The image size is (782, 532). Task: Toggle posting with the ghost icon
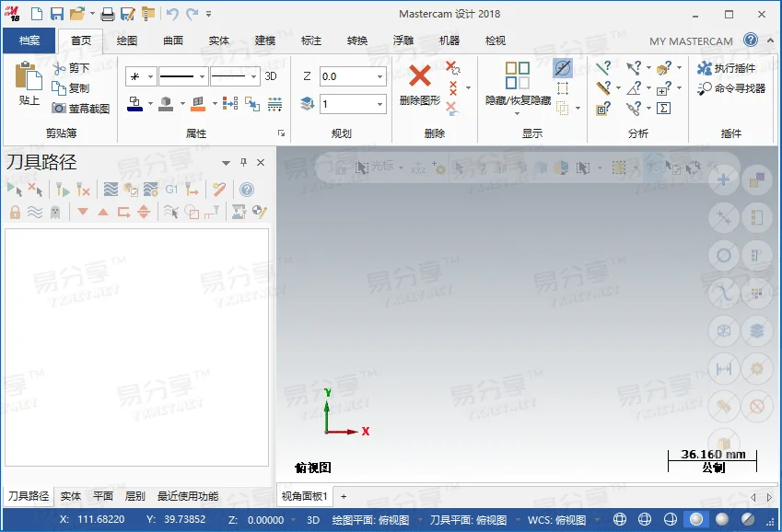55,213
